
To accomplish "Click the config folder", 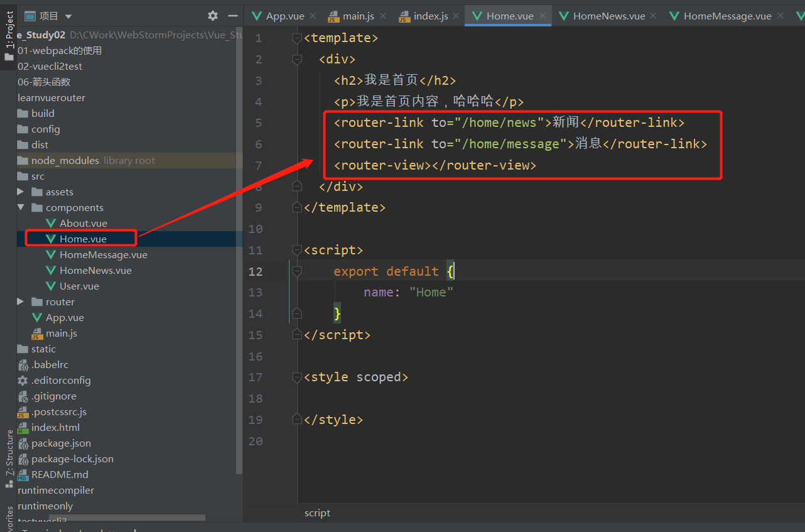I will [x=46, y=129].
